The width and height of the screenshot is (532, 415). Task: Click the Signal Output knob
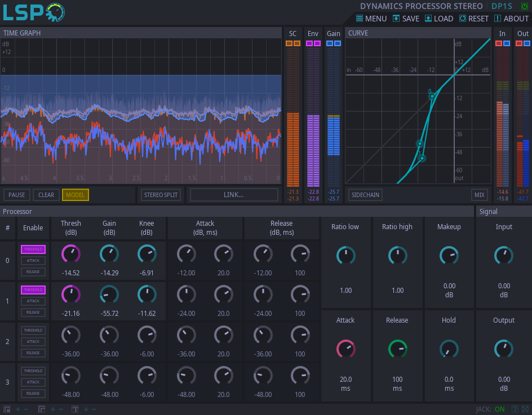tap(504, 349)
